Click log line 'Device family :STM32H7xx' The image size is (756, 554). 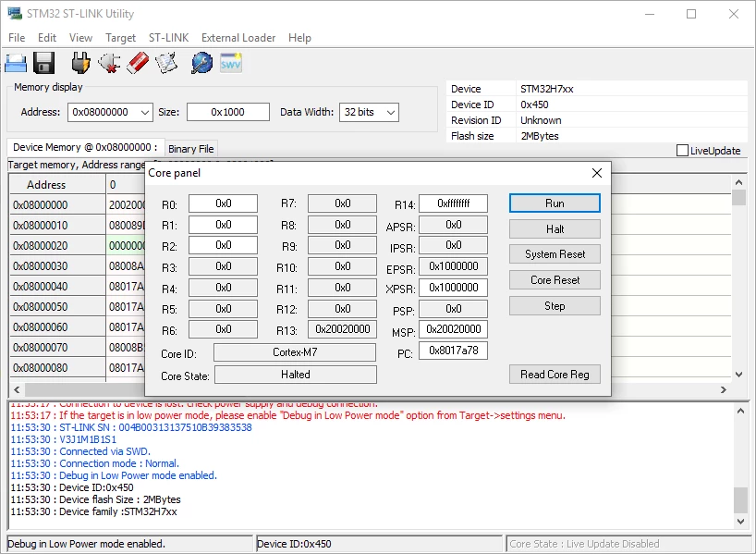pos(93,511)
